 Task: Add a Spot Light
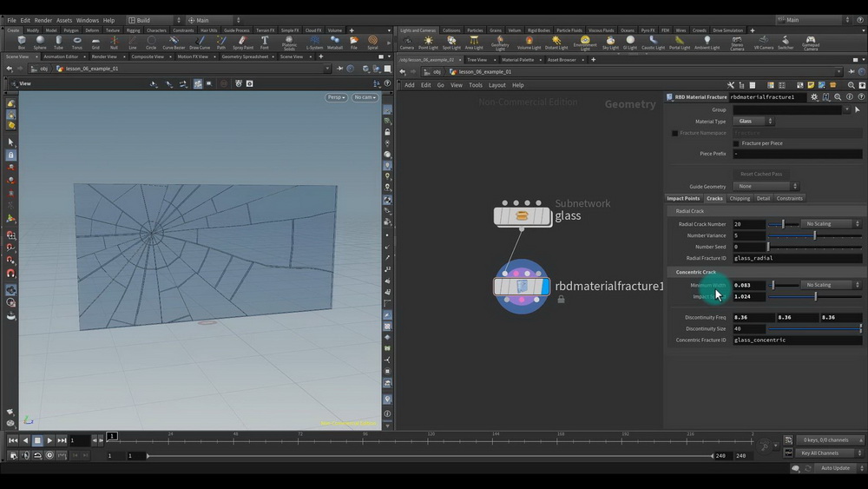[451, 43]
